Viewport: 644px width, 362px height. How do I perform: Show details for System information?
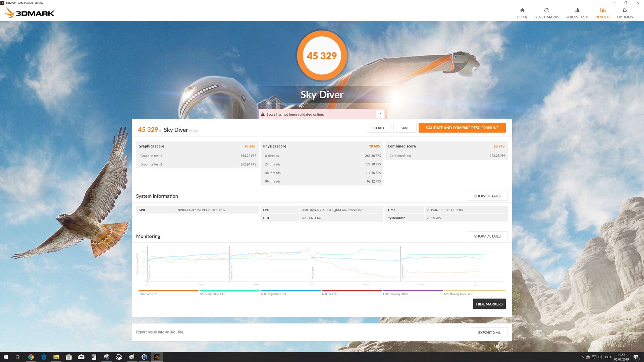pos(487,196)
